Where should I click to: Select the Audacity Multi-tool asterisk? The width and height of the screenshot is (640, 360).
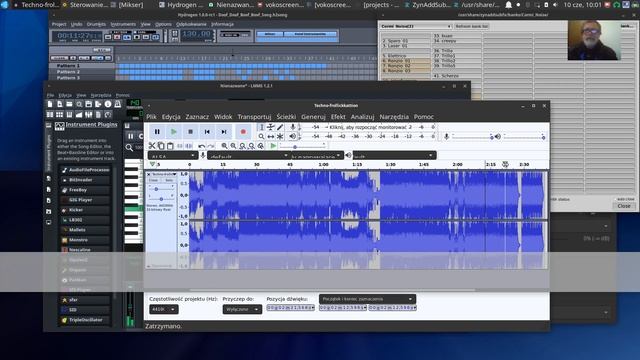(280, 136)
